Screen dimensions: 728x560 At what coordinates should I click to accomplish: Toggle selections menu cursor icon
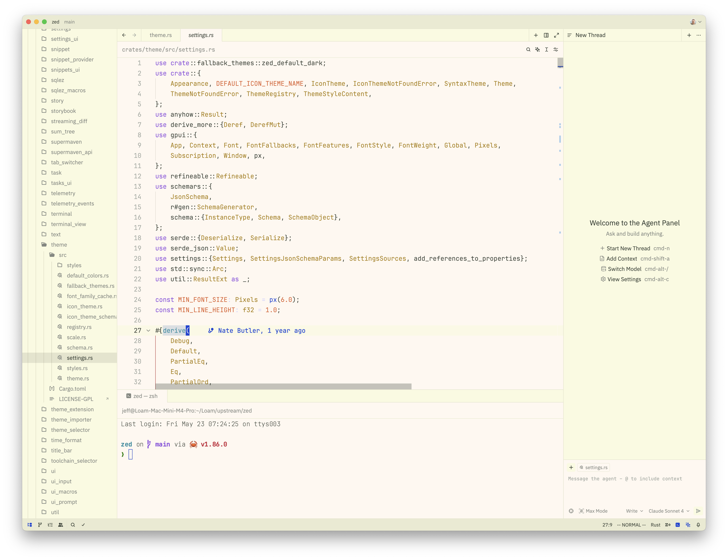point(547,49)
